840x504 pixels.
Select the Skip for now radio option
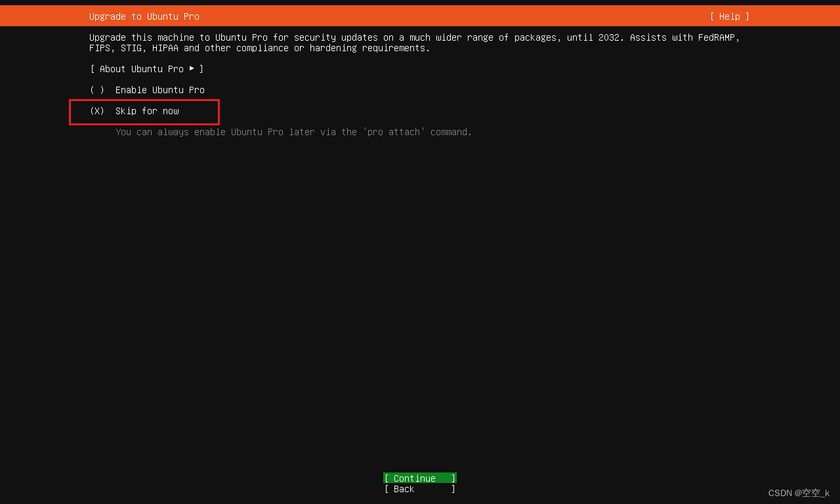135,111
